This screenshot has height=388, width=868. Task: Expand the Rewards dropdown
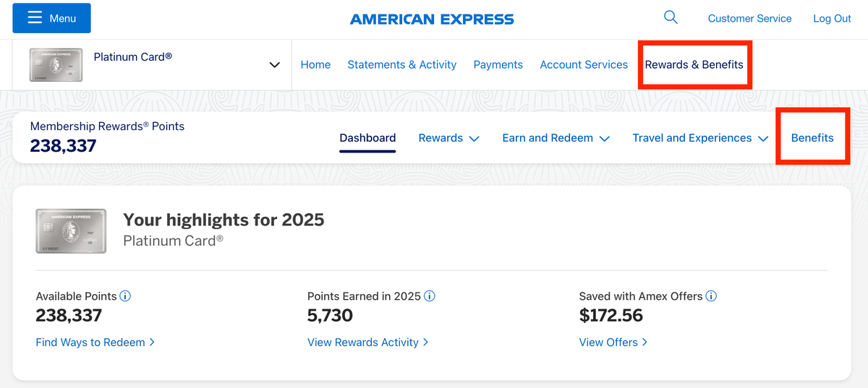tap(448, 138)
